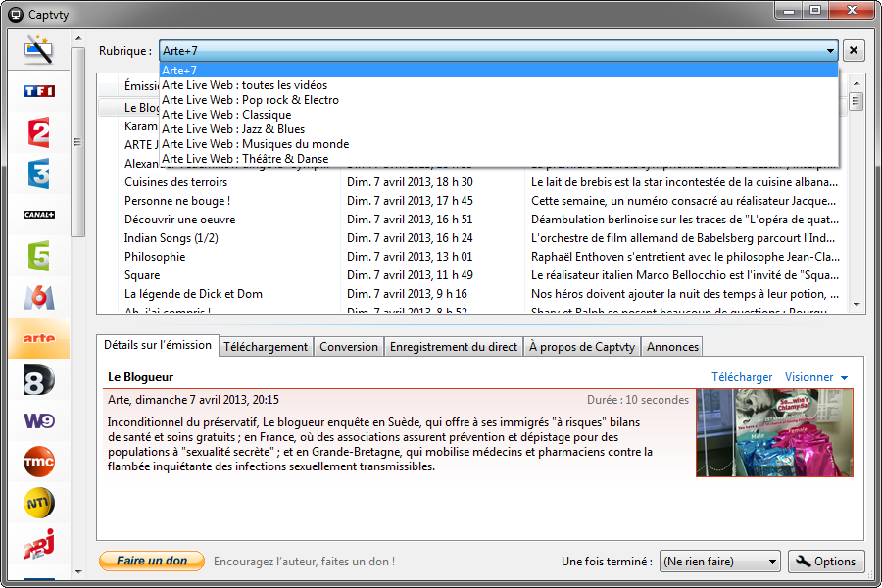Click the Télécharger link
The width and height of the screenshot is (882, 588).
pyautogui.click(x=742, y=377)
